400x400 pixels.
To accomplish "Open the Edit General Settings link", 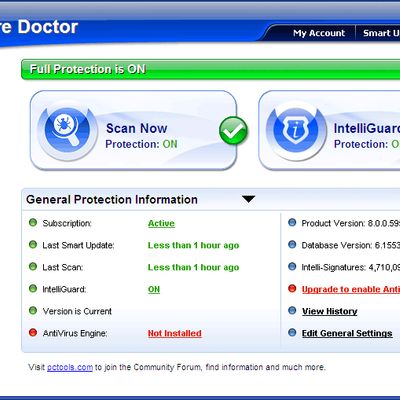I will 347,333.
